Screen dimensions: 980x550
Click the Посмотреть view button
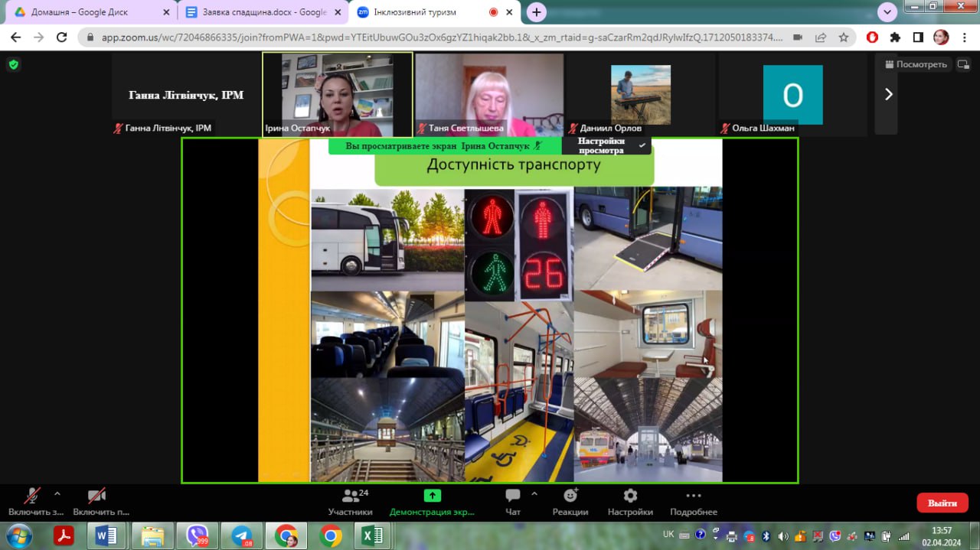click(916, 64)
